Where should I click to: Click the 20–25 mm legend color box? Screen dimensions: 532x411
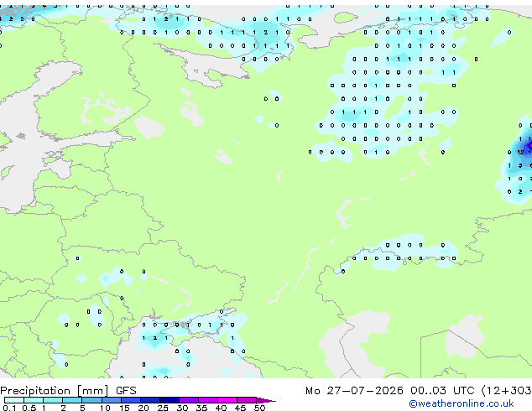tap(149, 400)
